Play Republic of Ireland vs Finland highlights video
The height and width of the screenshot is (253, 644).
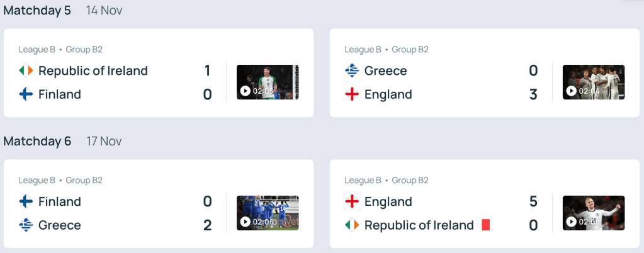click(268, 82)
